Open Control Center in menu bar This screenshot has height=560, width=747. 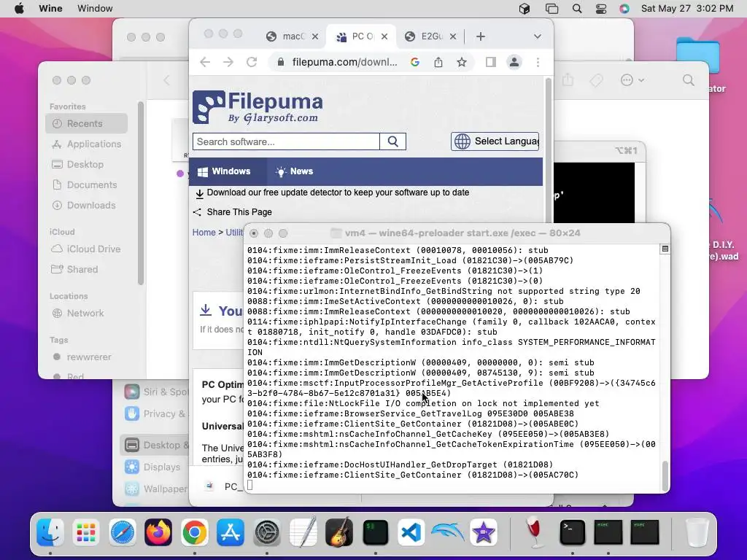(x=601, y=9)
